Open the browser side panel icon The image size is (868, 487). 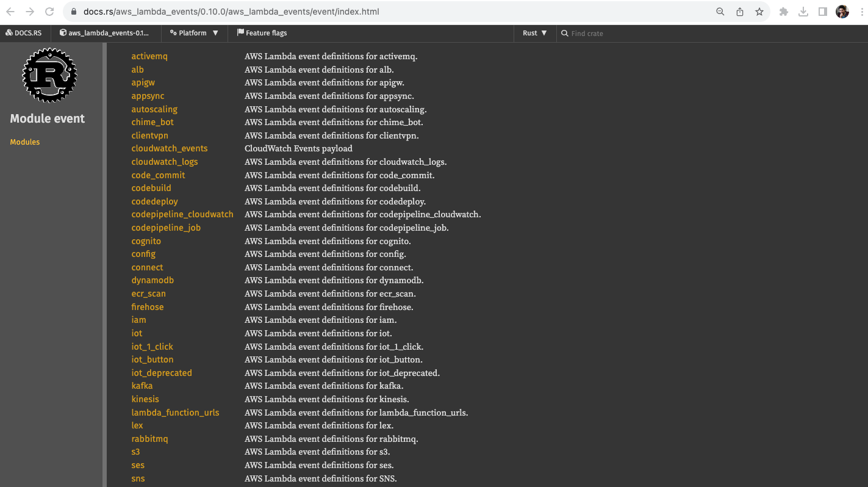click(x=822, y=12)
